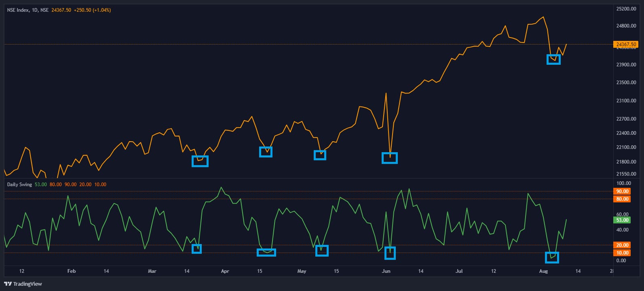Select the 20.00 level label on indicator axis

tap(622, 245)
